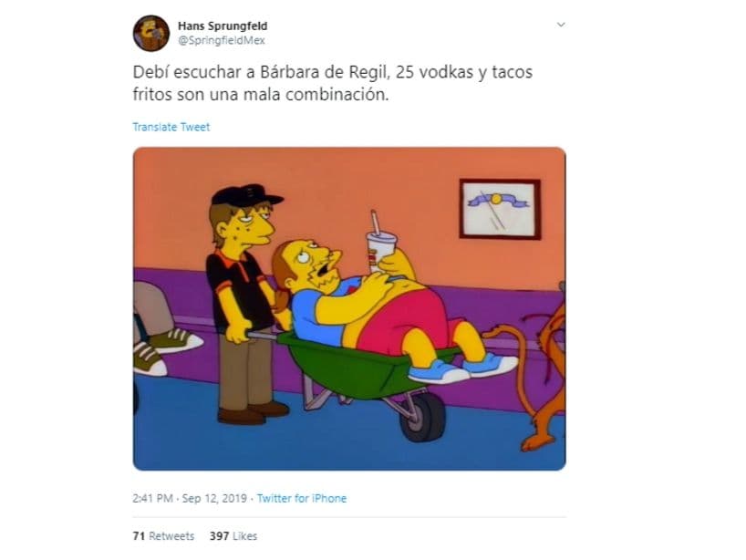
Task: Click the soda cup with the straw
Action: click(380, 244)
